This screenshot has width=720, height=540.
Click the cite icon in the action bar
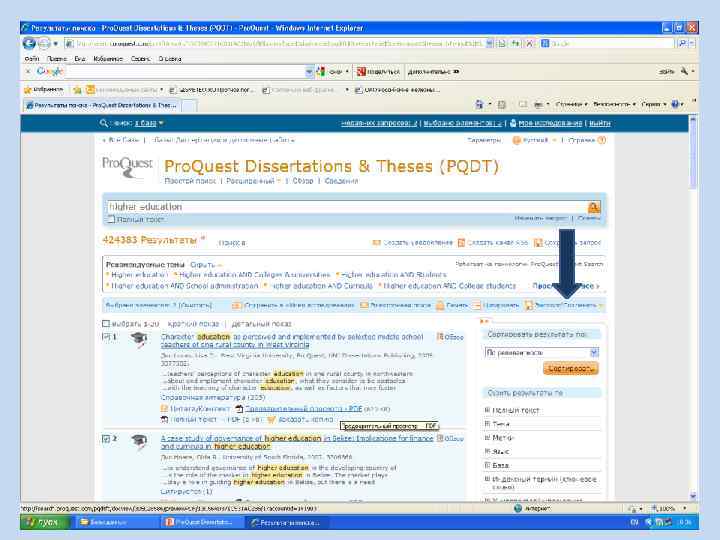[477, 305]
